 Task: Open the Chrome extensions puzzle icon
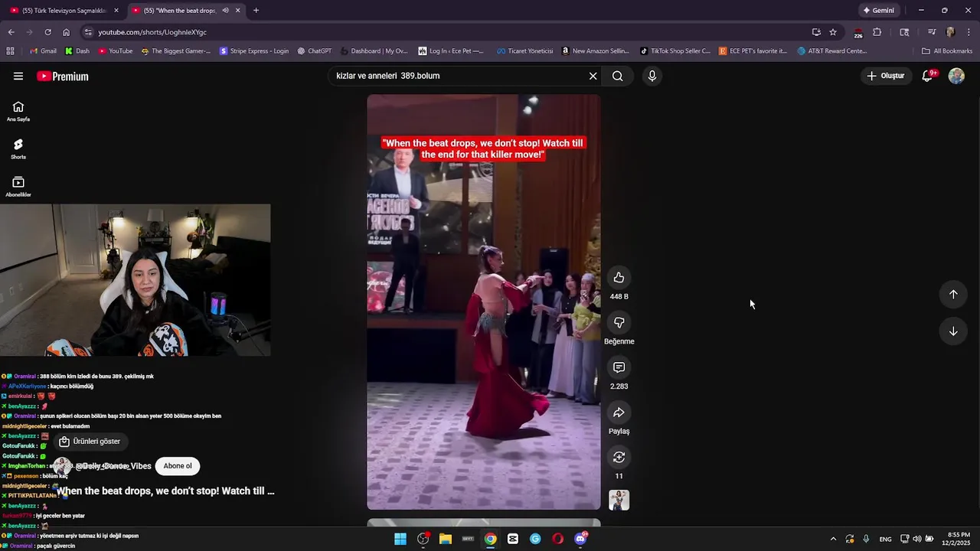tap(877, 32)
